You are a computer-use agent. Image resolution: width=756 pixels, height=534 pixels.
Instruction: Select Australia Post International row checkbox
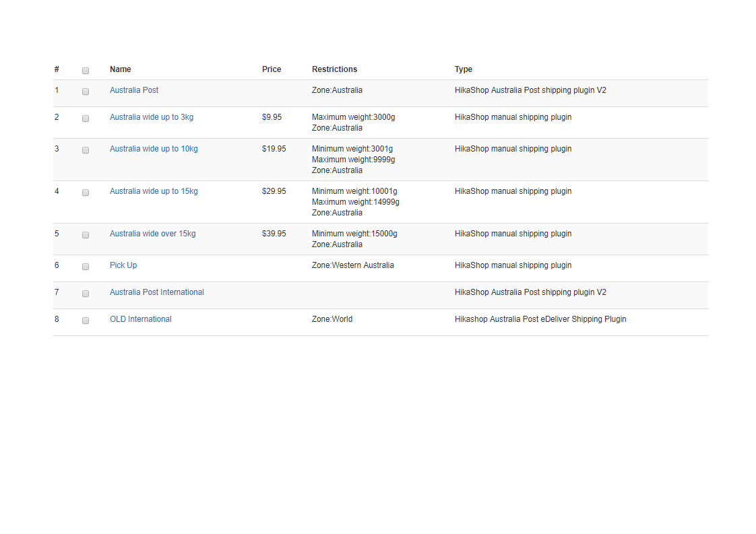pyautogui.click(x=86, y=294)
